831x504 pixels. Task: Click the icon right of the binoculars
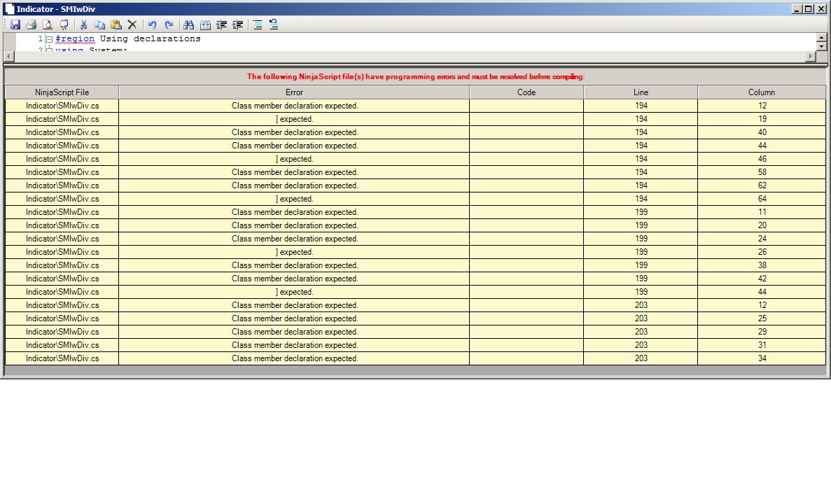(x=205, y=24)
